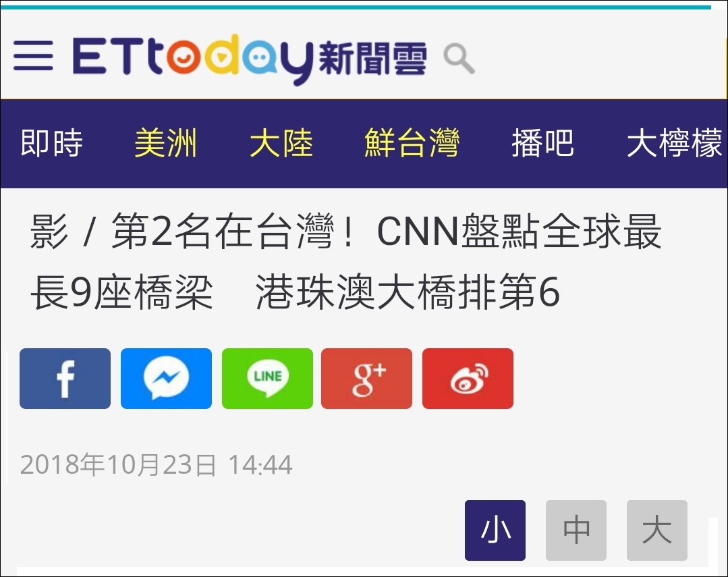This screenshot has height=577, width=728.
Task: Click the article headline about CNN bridges
Action: coord(345,262)
